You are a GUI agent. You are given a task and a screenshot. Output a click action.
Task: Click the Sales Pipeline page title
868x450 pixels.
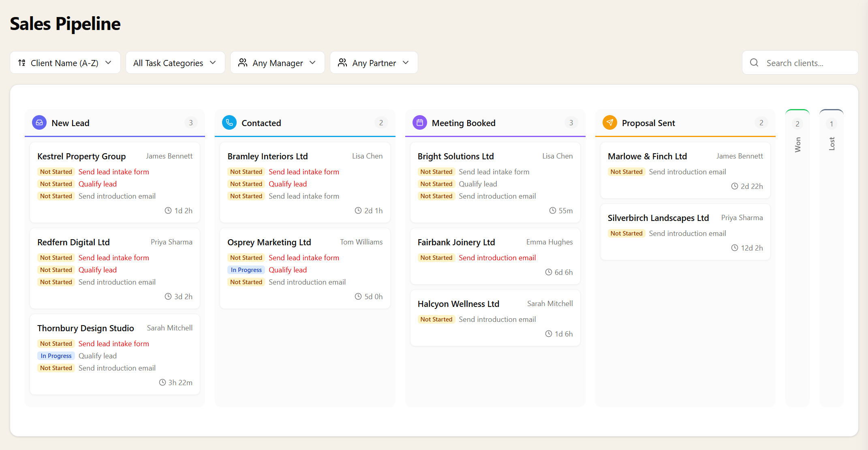tap(65, 24)
